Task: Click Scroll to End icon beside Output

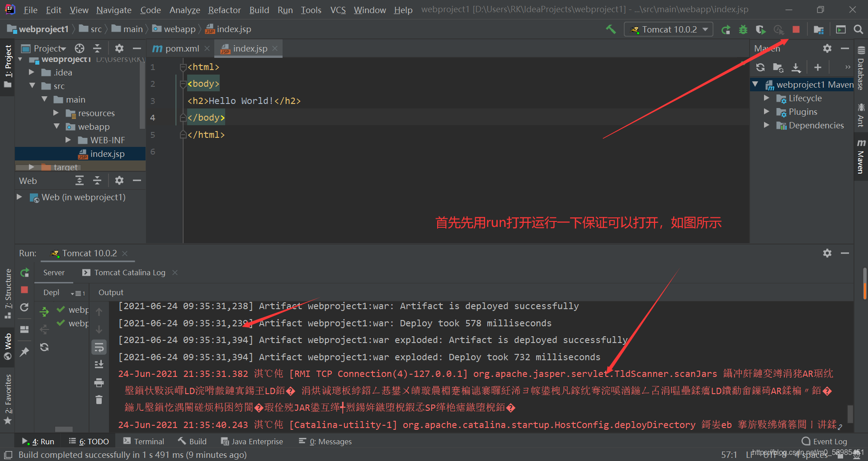Action: [99, 364]
